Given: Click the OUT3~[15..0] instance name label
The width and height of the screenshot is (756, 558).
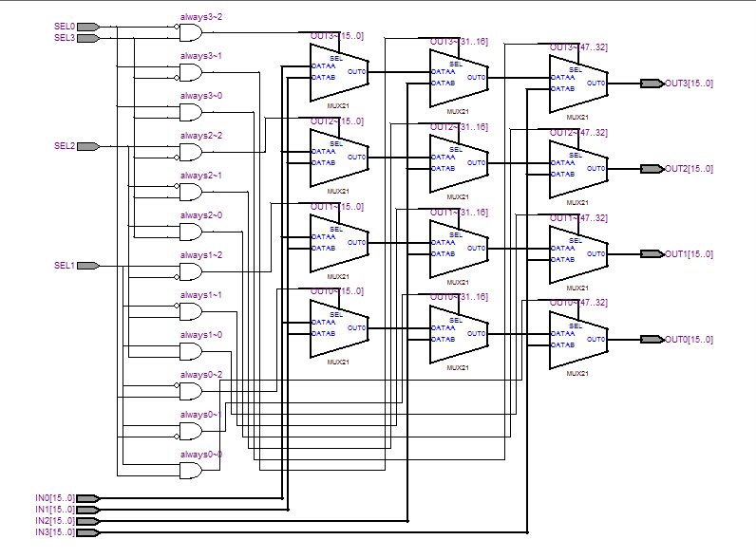Looking at the screenshot, I should (337, 36).
